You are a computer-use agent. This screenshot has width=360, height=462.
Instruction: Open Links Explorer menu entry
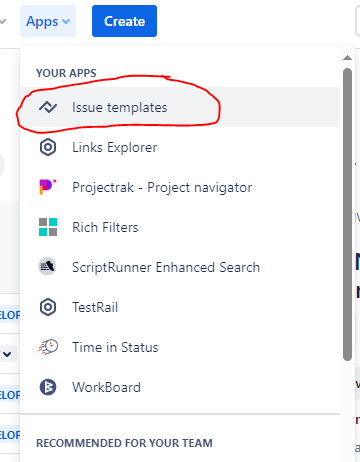tap(180, 147)
